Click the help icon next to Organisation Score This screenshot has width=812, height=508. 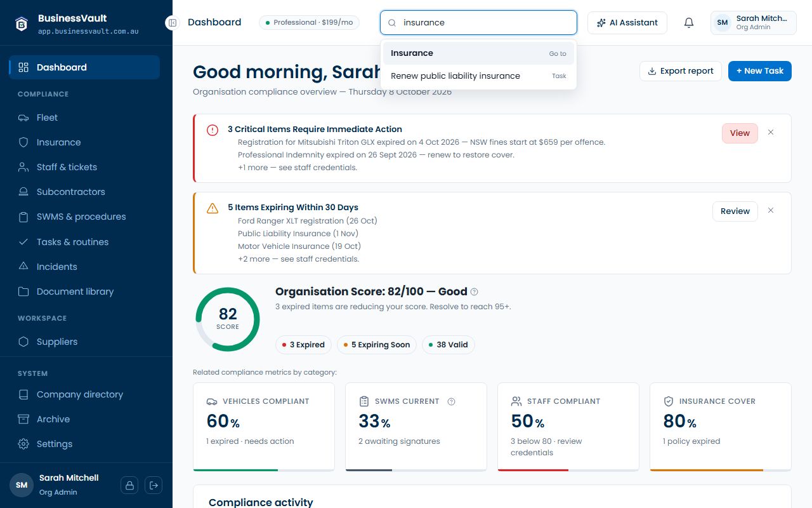(475, 292)
